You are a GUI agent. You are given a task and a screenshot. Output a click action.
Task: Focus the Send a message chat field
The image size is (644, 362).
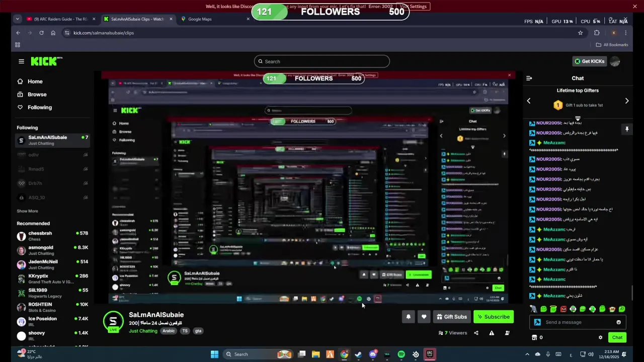[x=579, y=322]
